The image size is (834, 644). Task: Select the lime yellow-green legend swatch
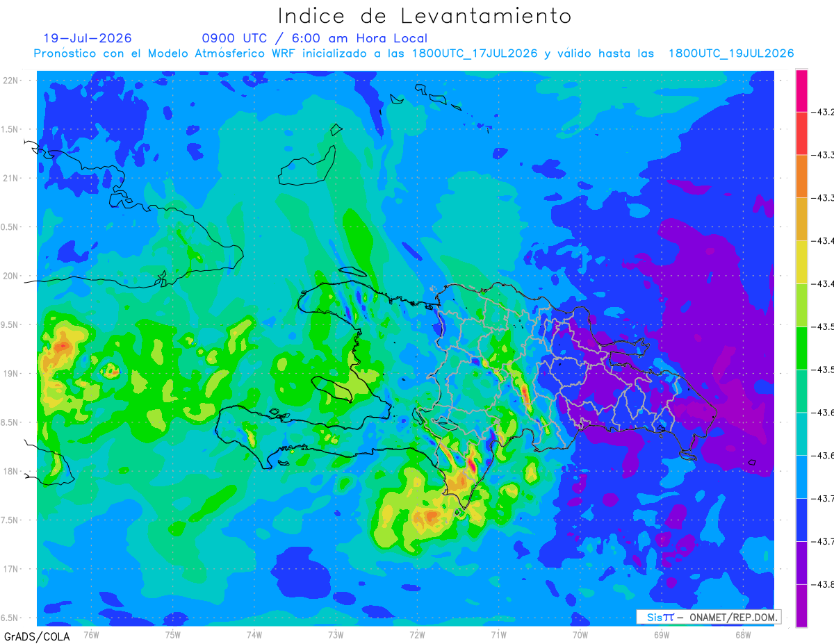point(801,305)
